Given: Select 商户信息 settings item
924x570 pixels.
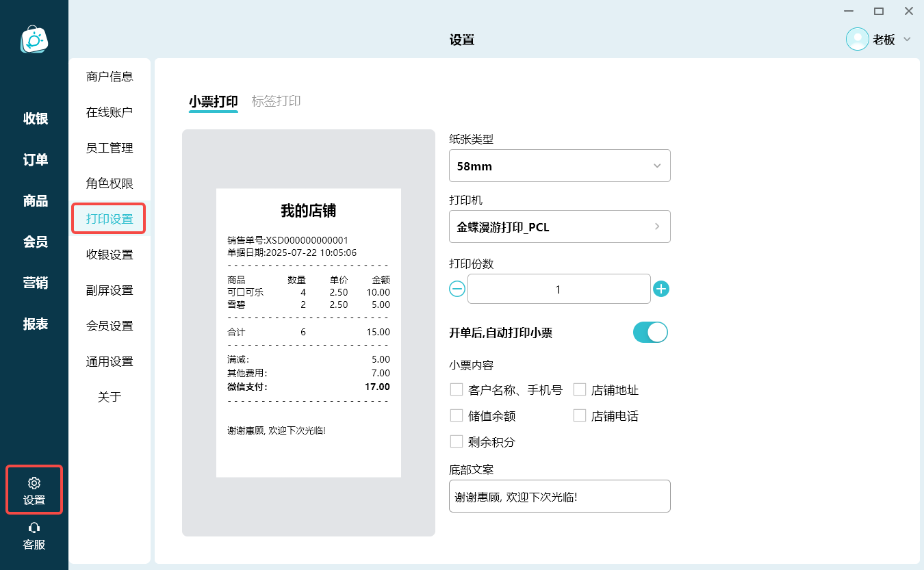Looking at the screenshot, I should [x=110, y=77].
